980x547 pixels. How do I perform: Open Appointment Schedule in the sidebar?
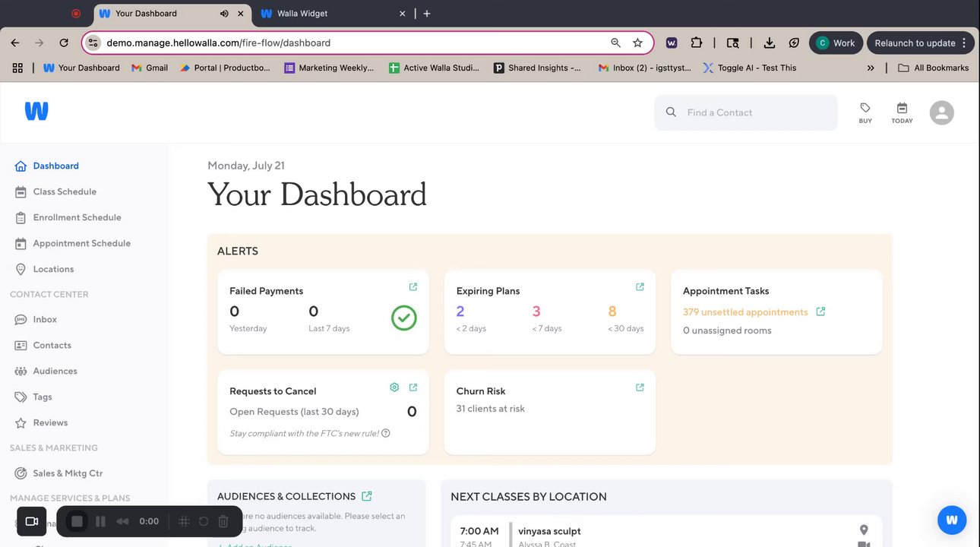pyautogui.click(x=81, y=243)
